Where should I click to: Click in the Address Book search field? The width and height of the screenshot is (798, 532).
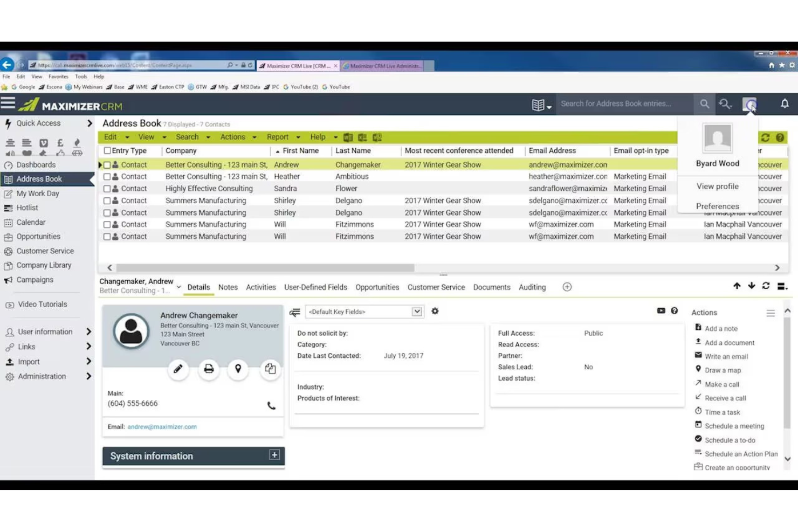click(x=624, y=103)
